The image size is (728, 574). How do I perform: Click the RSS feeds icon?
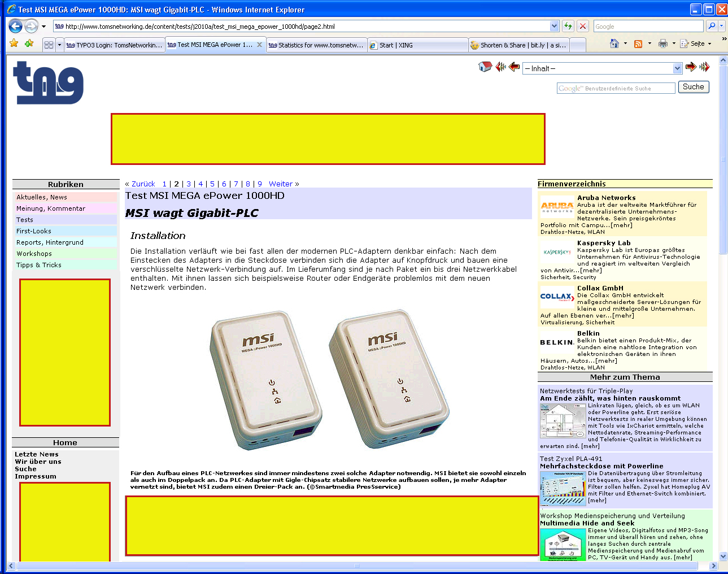click(638, 44)
